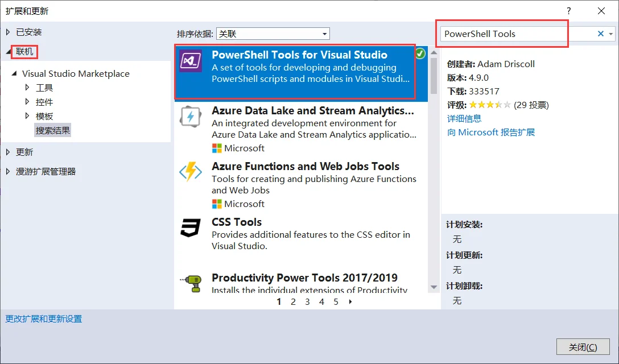Screen dimensions: 619x364
Task: Expand the 更新 category
Action: point(8,152)
